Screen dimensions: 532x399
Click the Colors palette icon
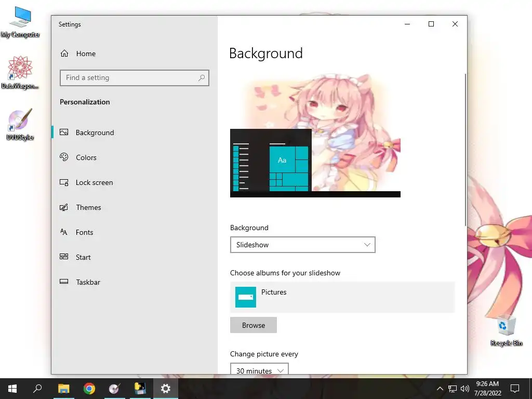pyautogui.click(x=64, y=157)
